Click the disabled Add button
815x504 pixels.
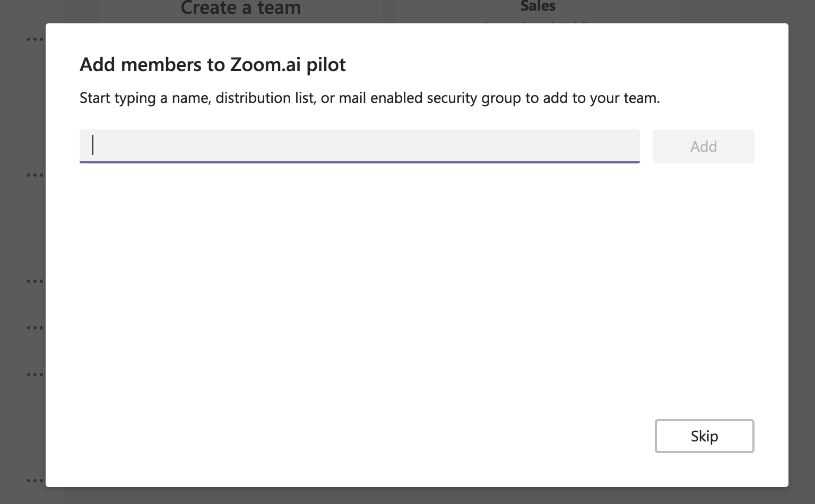(703, 146)
